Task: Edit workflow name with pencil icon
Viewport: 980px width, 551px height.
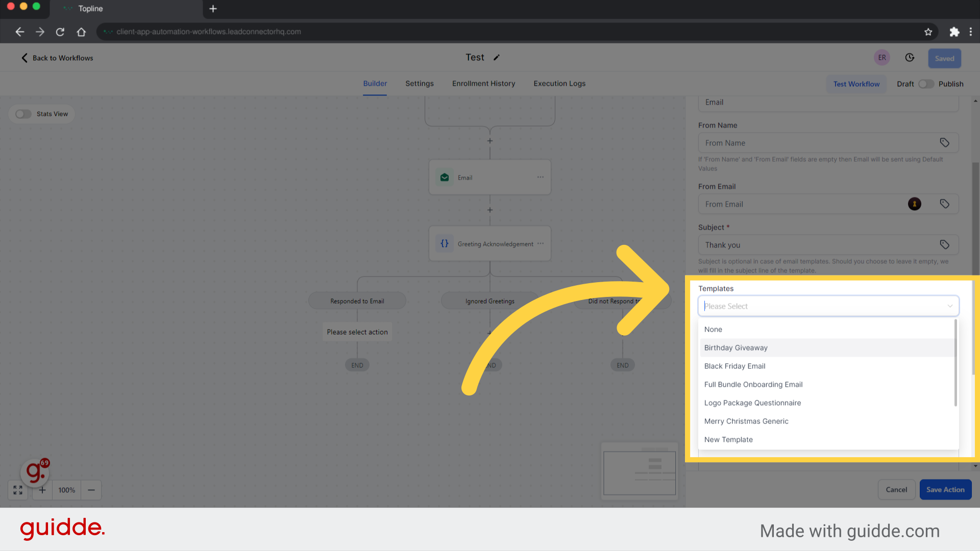Action: pyautogui.click(x=497, y=58)
